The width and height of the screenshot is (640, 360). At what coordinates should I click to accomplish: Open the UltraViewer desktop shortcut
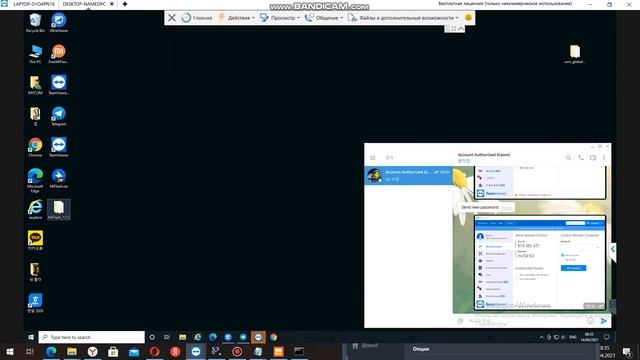[x=58, y=22]
